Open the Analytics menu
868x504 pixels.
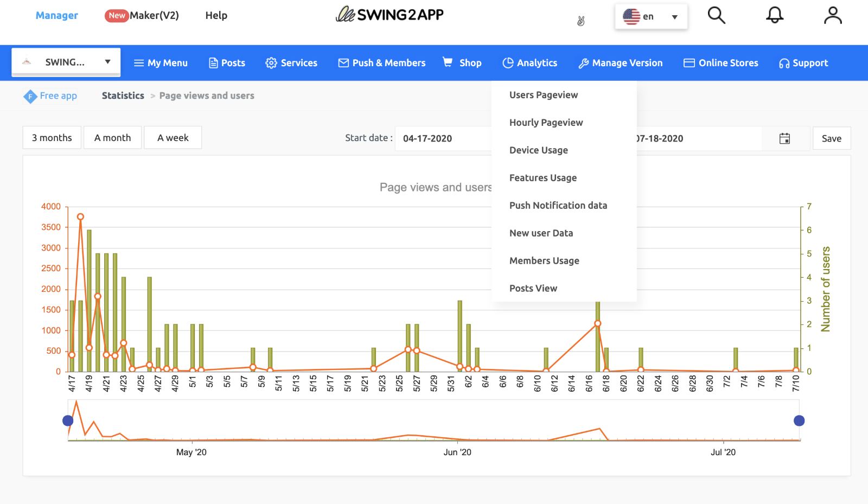click(x=530, y=62)
